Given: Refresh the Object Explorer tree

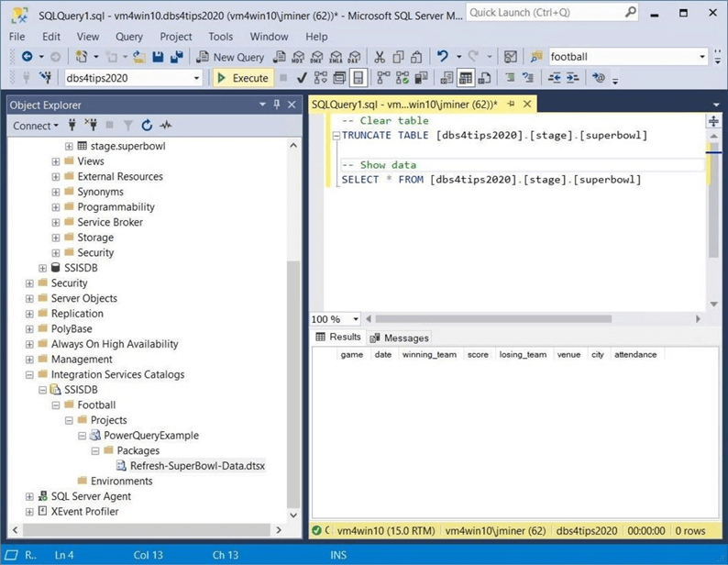Looking at the screenshot, I should point(147,126).
